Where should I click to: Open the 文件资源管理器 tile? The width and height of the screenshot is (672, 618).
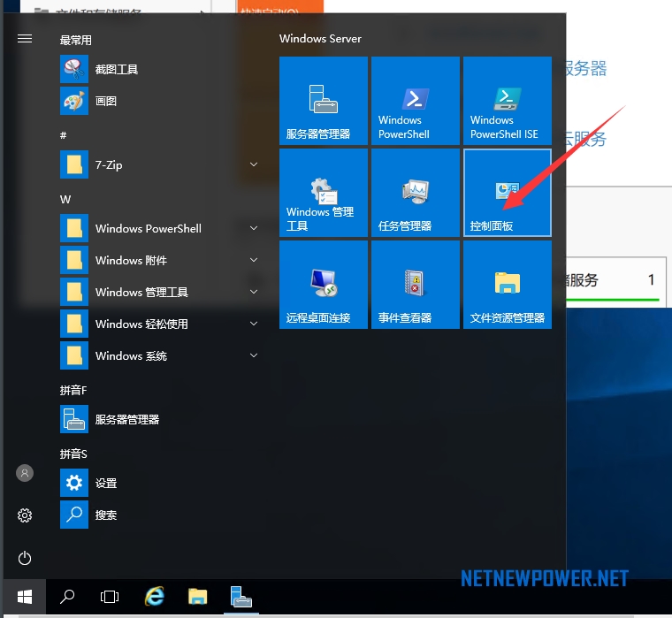(x=508, y=285)
